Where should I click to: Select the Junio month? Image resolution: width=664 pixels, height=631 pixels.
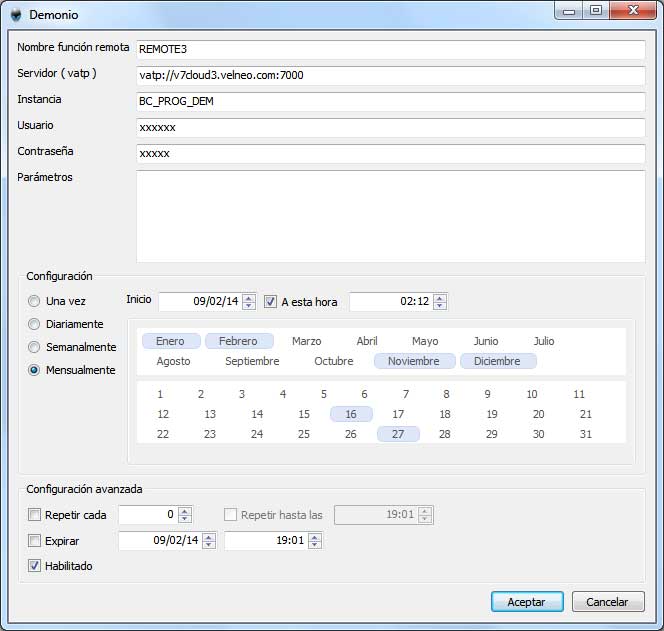[486, 341]
